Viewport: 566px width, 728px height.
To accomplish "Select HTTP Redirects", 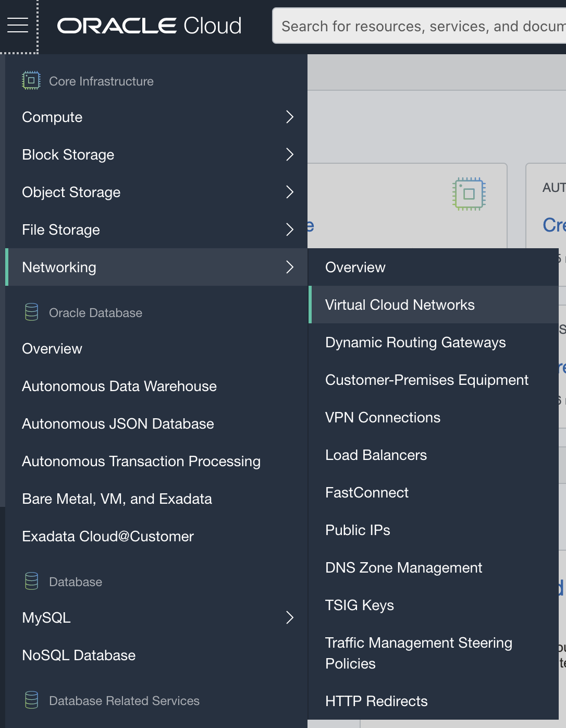I will [x=434, y=701].
